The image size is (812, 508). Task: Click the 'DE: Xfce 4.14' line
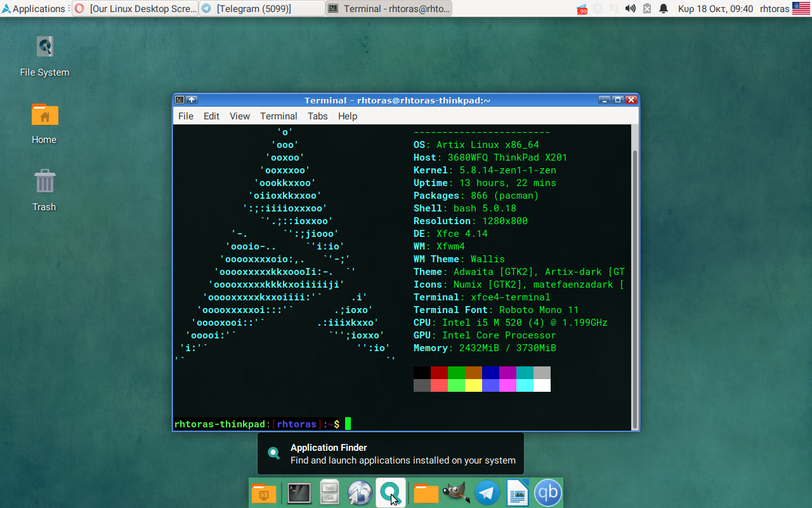click(x=450, y=234)
